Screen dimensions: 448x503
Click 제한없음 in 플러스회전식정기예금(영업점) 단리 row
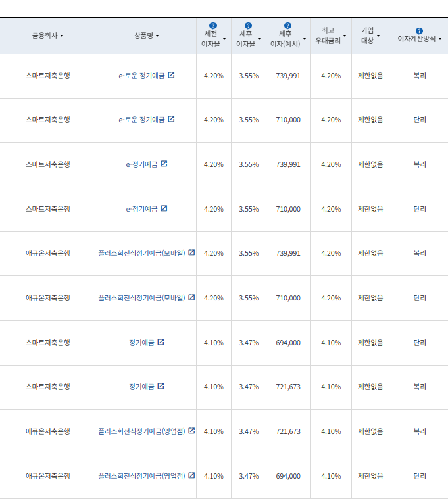click(370, 476)
